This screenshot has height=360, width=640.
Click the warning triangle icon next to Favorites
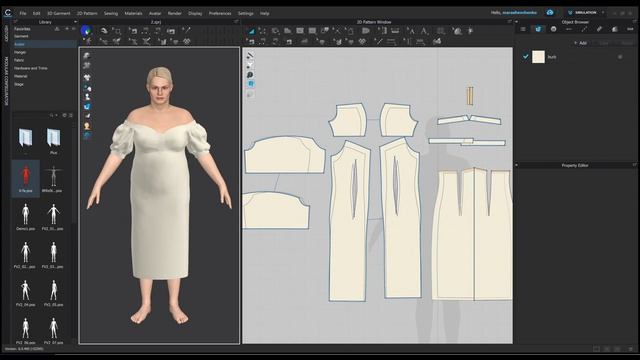57,29
